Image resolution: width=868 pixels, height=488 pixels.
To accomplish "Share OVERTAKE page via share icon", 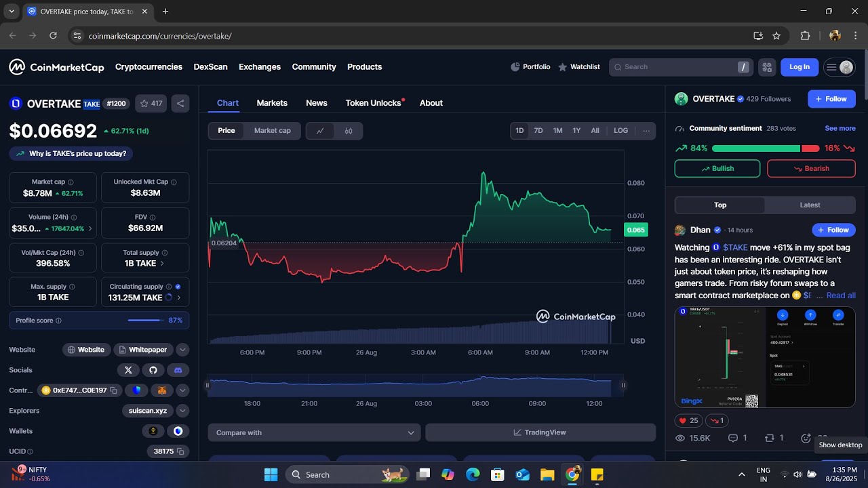I will point(180,104).
